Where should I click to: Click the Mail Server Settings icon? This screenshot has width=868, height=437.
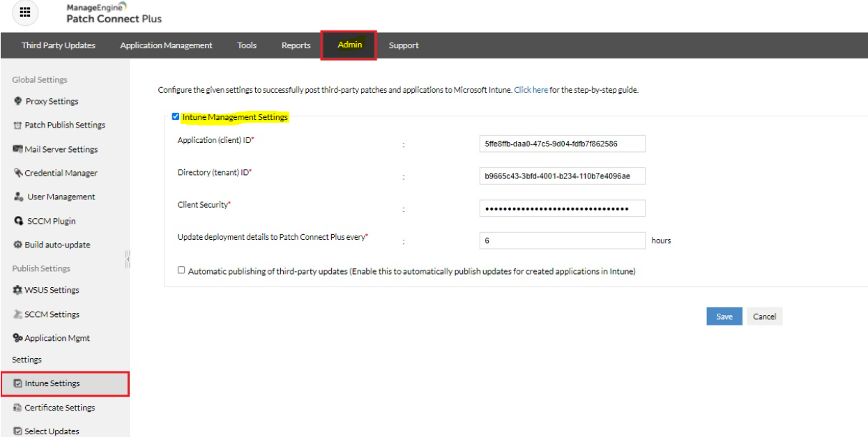click(18, 149)
